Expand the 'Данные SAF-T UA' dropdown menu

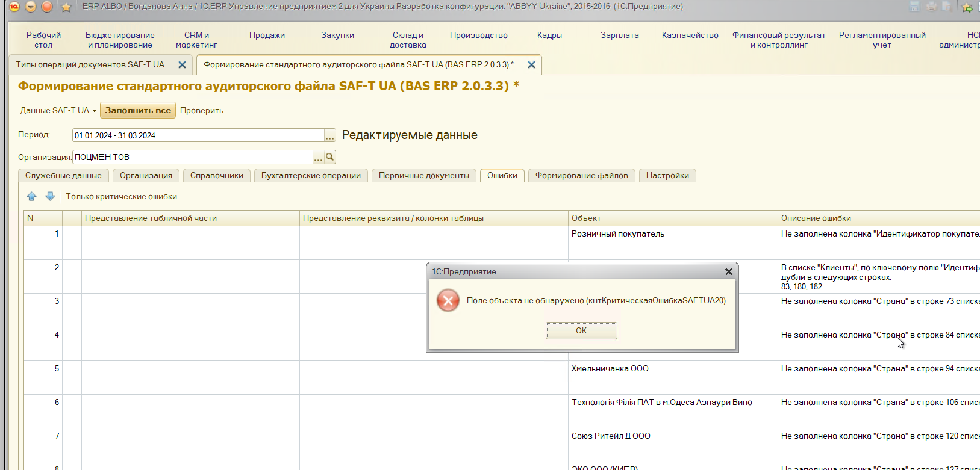click(x=58, y=110)
